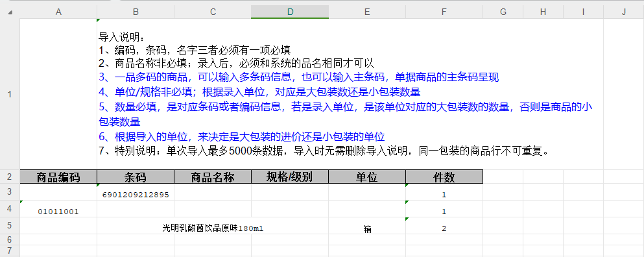Click the 商品编码 header cell
The height and width of the screenshot is (257, 644).
(58, 177)
